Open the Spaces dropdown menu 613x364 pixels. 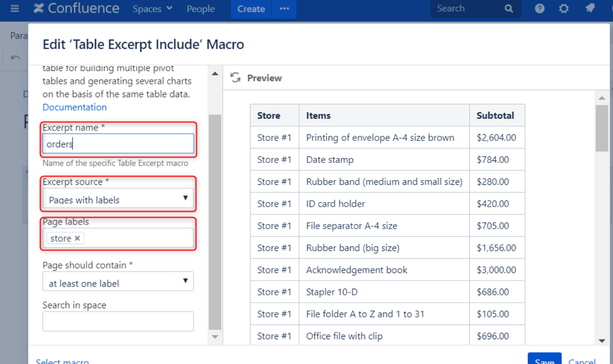(x=152, y=9)
